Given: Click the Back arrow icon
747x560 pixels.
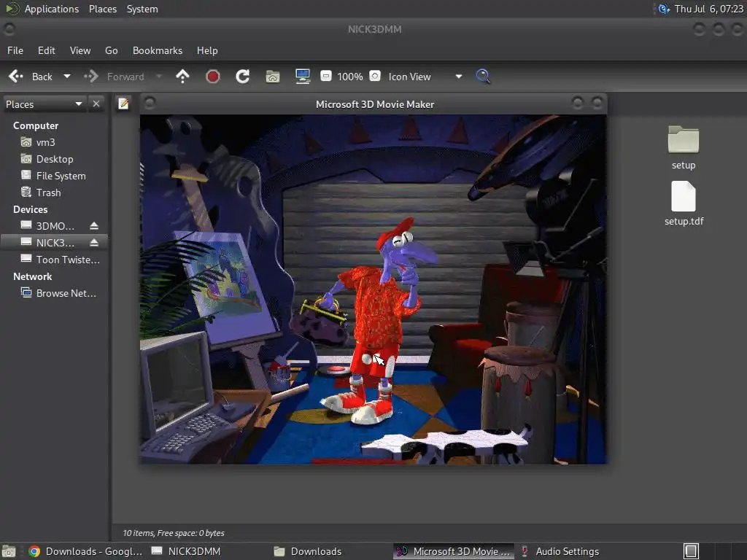Looking at the screenshot, I should 16,76.
